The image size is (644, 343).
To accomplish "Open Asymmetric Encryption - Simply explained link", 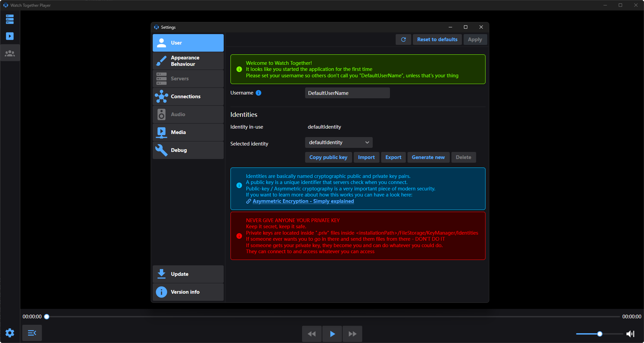I will [303, 201].
